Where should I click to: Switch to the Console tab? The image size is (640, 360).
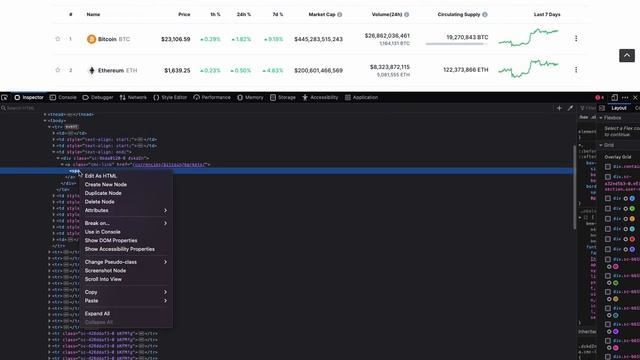pyautogui.click(x=63, y=98)
